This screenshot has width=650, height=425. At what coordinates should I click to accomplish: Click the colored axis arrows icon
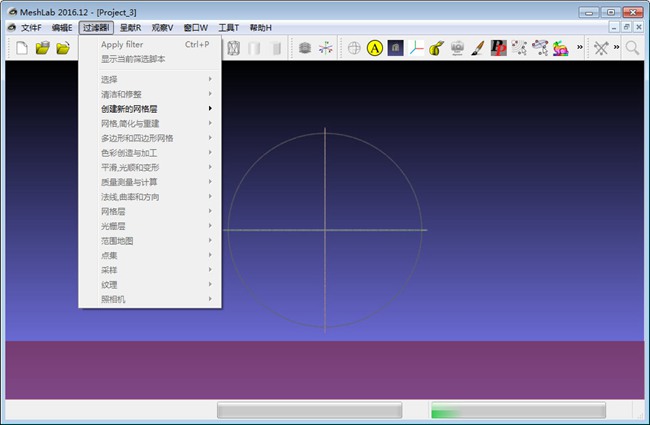click(326, 48)
